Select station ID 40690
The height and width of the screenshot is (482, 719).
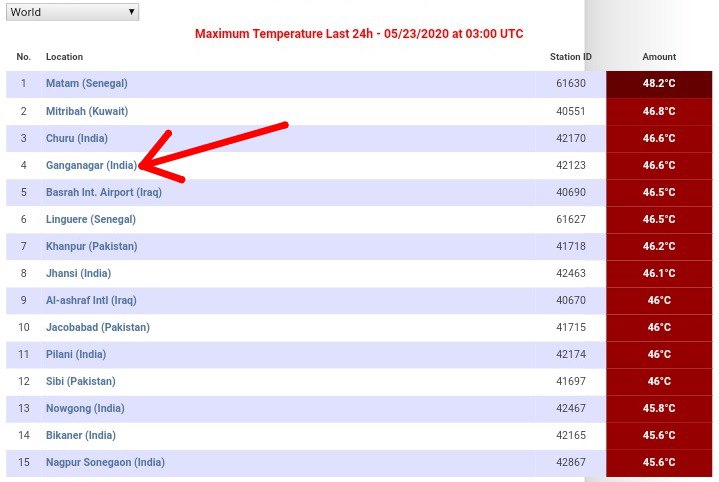pos(570,193)
